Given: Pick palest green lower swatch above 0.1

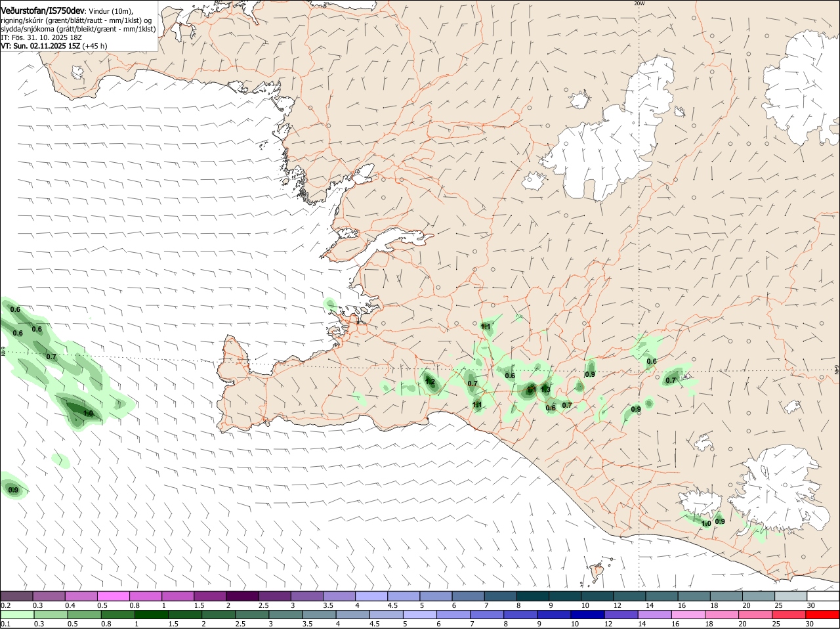Looking at the screenshot, I should click(x=17, y=615).
